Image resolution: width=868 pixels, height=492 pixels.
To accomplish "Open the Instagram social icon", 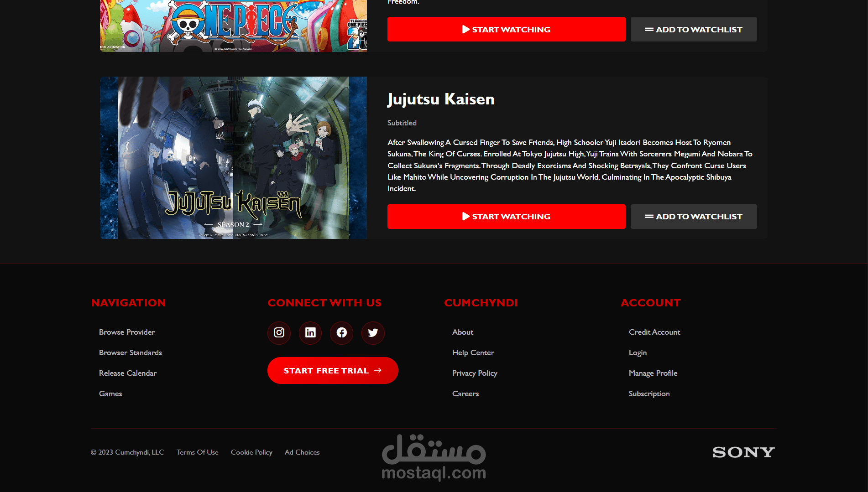I will (279, 332).
